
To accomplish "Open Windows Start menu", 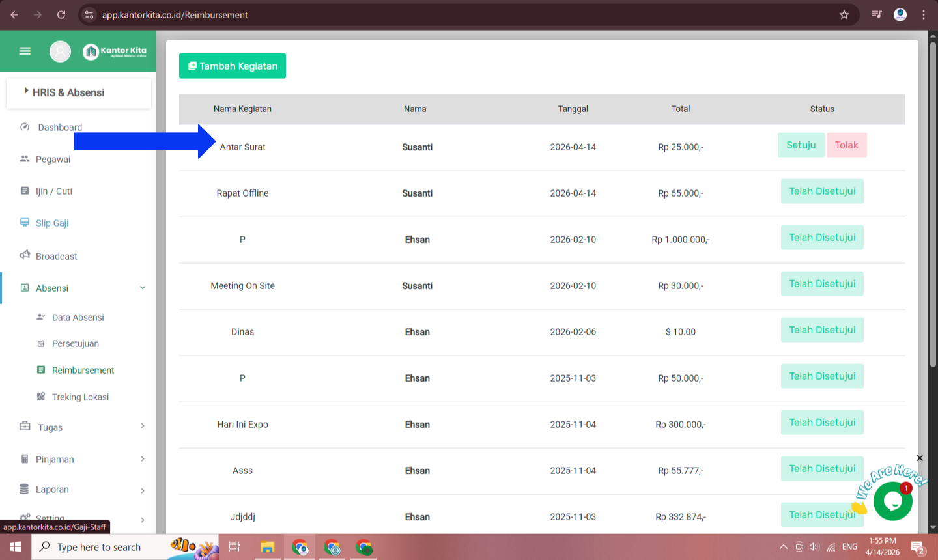I will [x=16, y=547].
